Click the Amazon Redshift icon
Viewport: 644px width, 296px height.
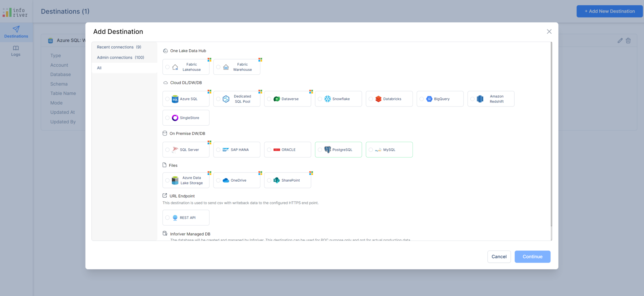click(x=480, y=99)
